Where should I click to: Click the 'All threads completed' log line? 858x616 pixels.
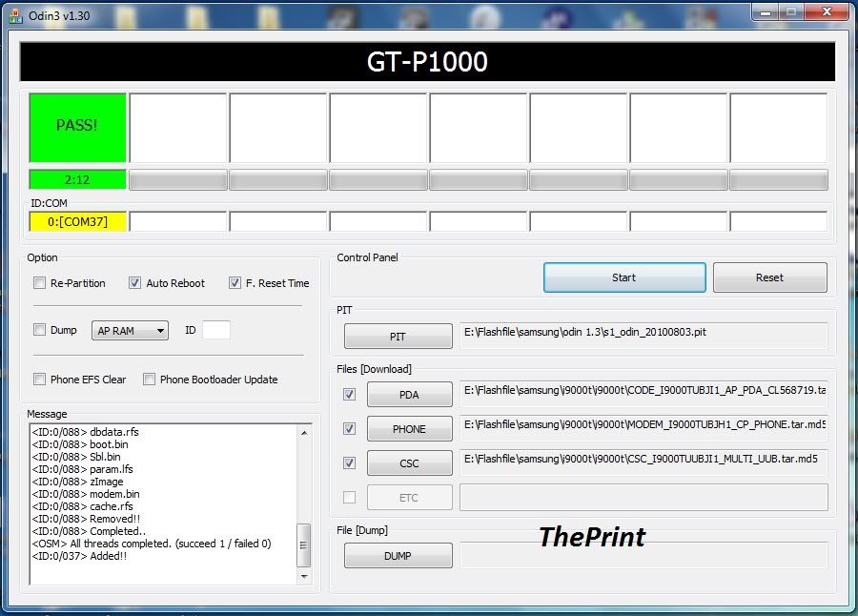click(151, 544)
